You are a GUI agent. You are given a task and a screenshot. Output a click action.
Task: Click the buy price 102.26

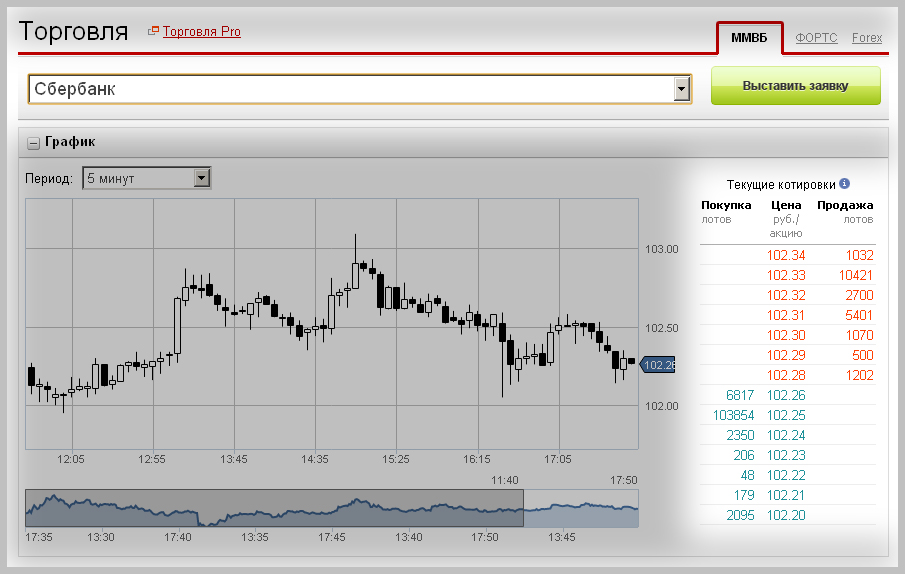(786, 395)
